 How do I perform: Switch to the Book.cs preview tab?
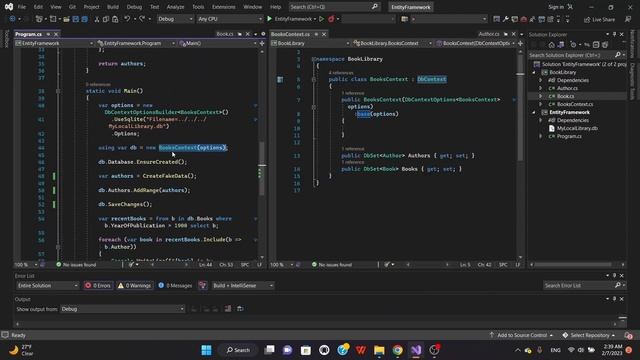[x=225, y=34]
